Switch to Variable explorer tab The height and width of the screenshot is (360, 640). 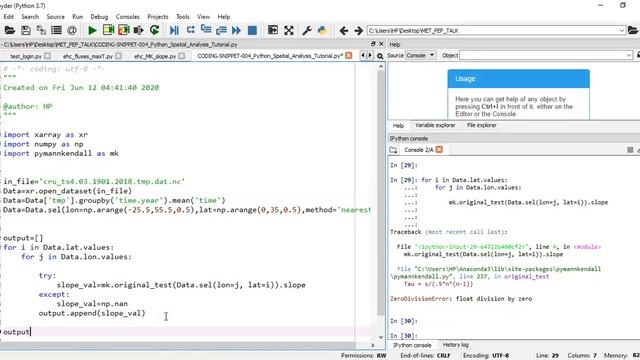click(435, 125)
